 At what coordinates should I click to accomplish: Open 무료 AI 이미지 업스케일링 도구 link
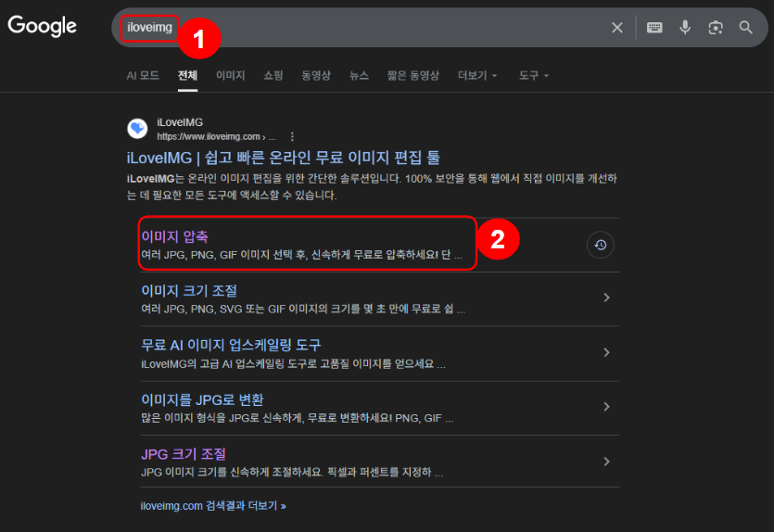coord(231,345)
